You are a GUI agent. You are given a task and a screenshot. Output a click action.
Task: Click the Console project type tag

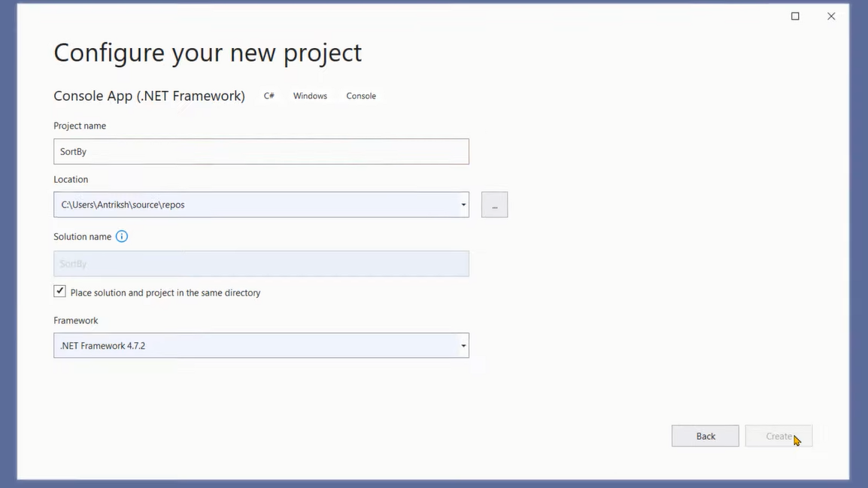361,96
